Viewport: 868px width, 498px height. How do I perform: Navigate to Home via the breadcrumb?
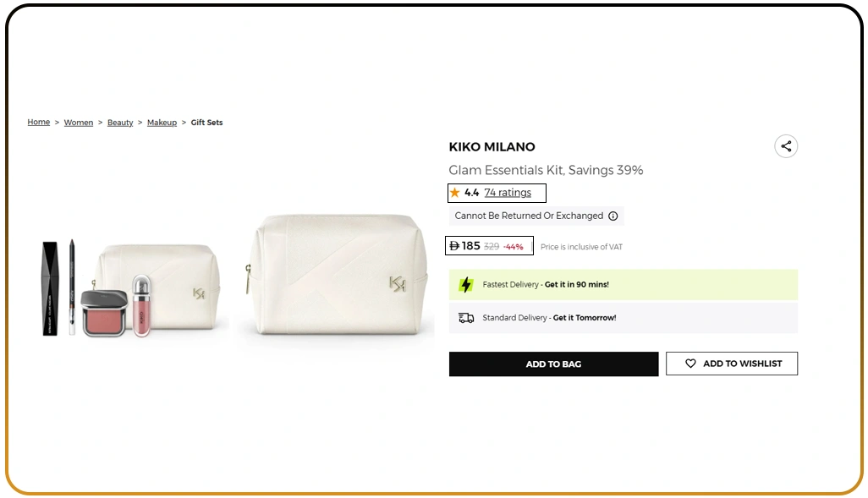(x=38, y=122)
